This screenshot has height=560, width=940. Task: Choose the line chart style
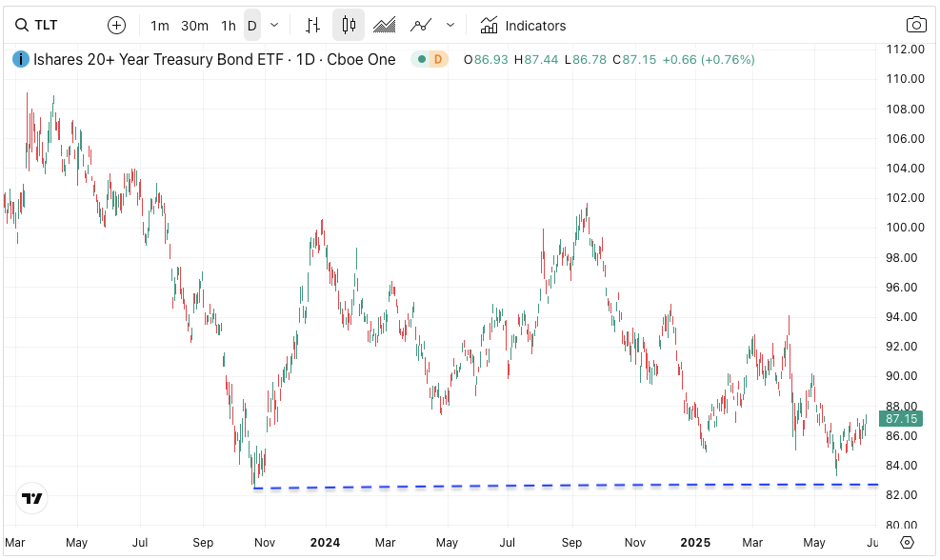pyautogui.click(x=420, y=26)
